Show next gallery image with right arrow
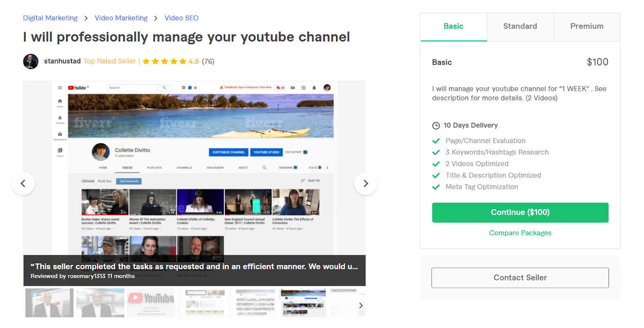The image size is (644, 328). coord(365,183)
